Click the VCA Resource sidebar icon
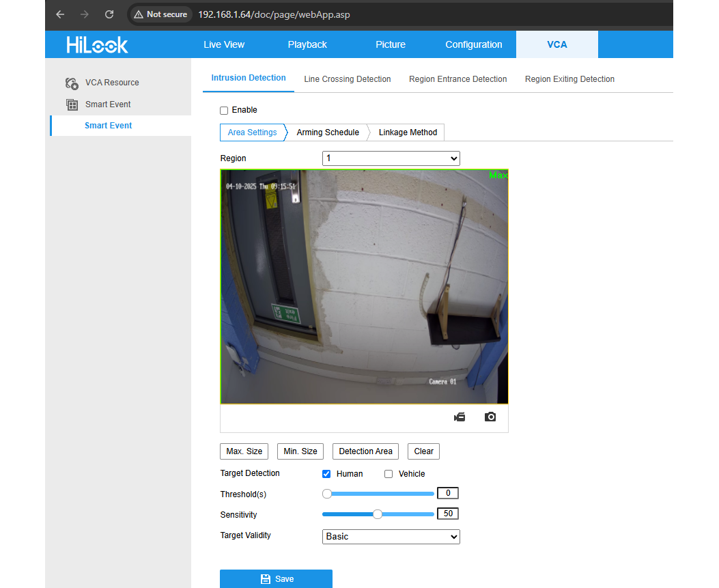719x588 pixels. tap(72, 83)
